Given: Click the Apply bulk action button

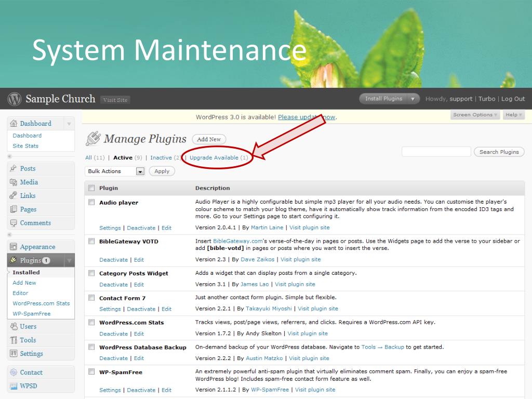Looking at the screenshot, I should (162, 171).
